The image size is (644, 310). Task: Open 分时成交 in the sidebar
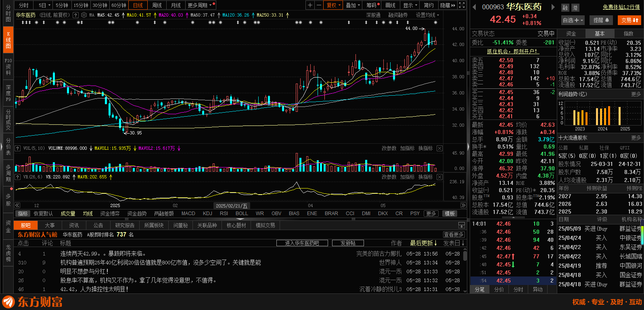(8, 119)
